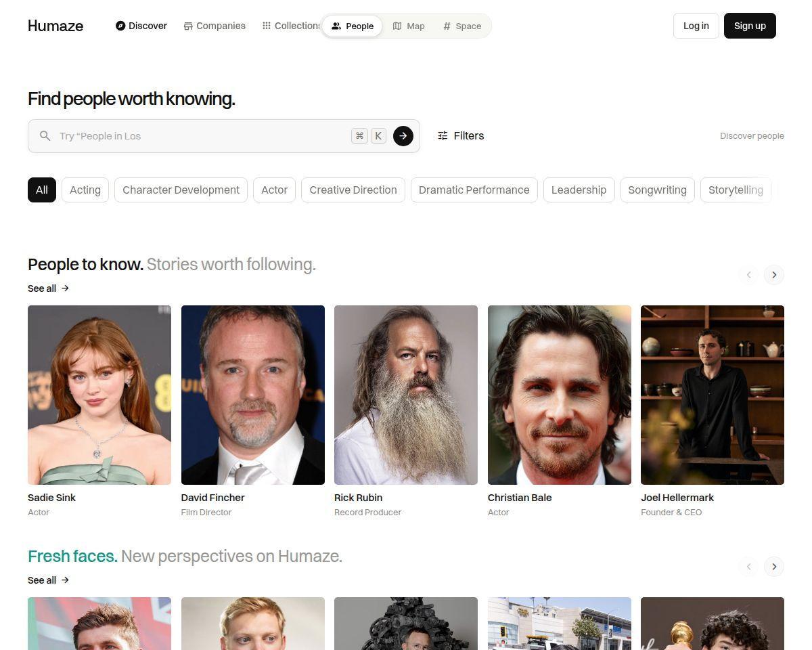
Task: Click the Record Producer subtitle
Action: click(367, 513)
